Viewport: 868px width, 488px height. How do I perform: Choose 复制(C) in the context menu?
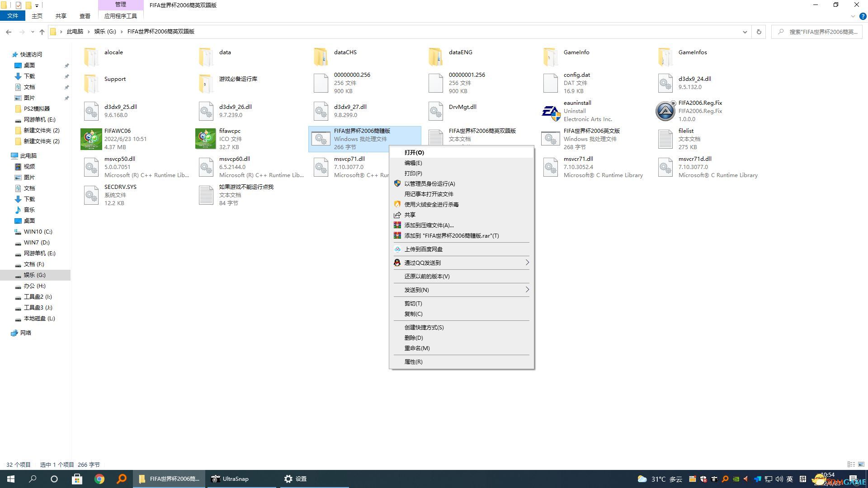click(x=462, y=314)
